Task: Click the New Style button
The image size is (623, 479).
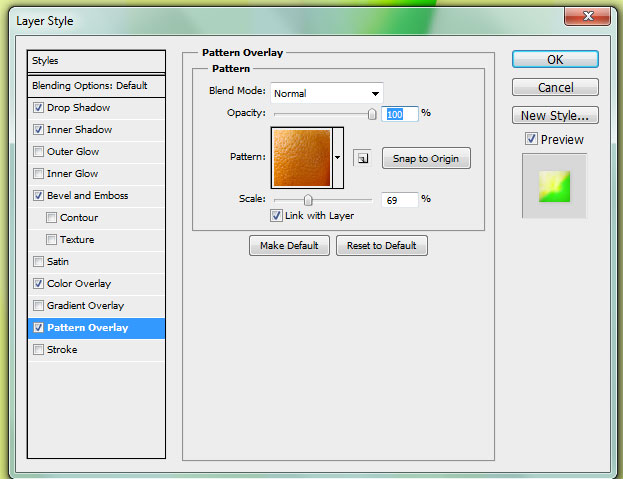Action: tap(554, 115)
